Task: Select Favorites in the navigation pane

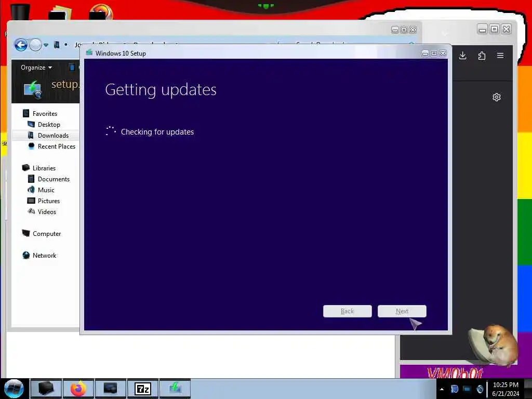Action: pos(45,114)
